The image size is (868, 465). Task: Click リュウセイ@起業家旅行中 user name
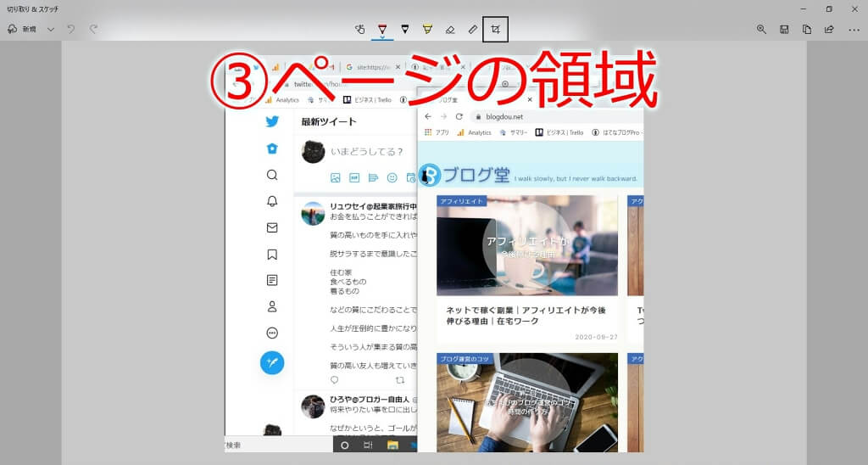[373, 206]
